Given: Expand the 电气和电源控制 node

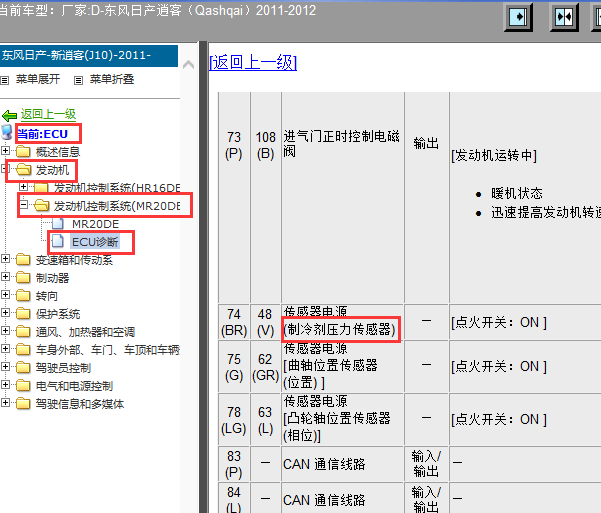Looking at the screenshot, I should click(x=5, y=384).
